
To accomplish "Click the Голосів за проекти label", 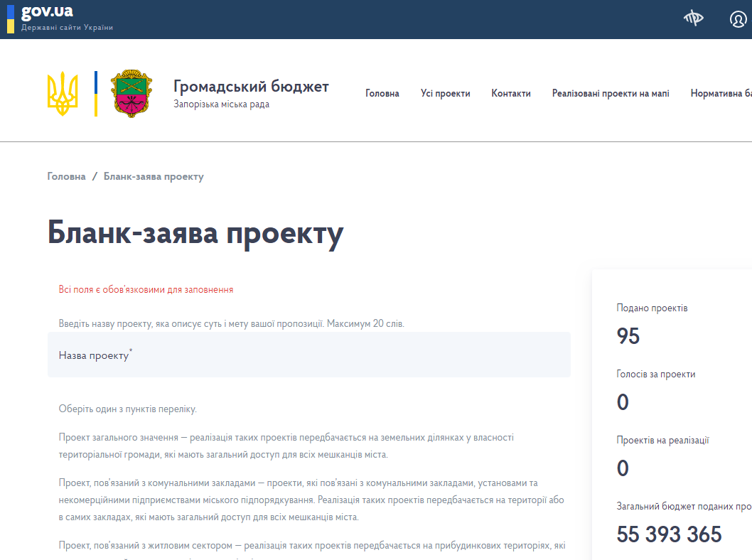I will click(655, 374).
